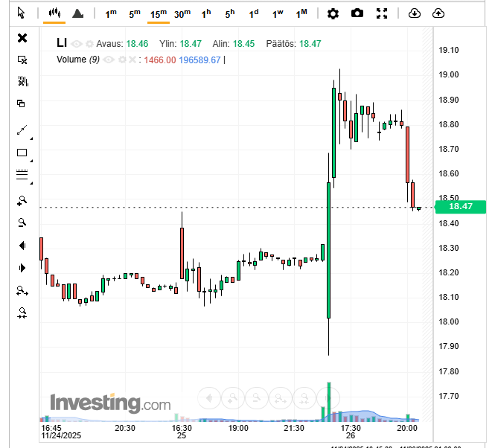495x448 pixels.
Task: Click the zoom out magnifier tool
Action: pyautogui.click(x=22, y=222)
